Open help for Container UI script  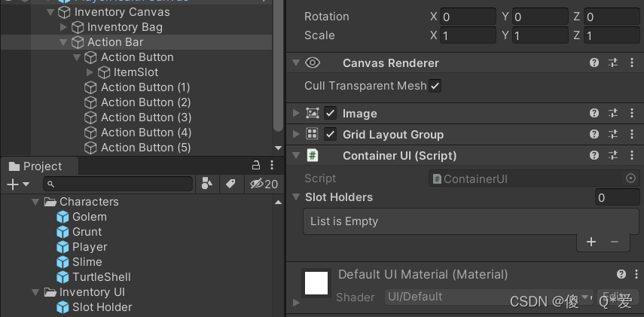point(594,155)
